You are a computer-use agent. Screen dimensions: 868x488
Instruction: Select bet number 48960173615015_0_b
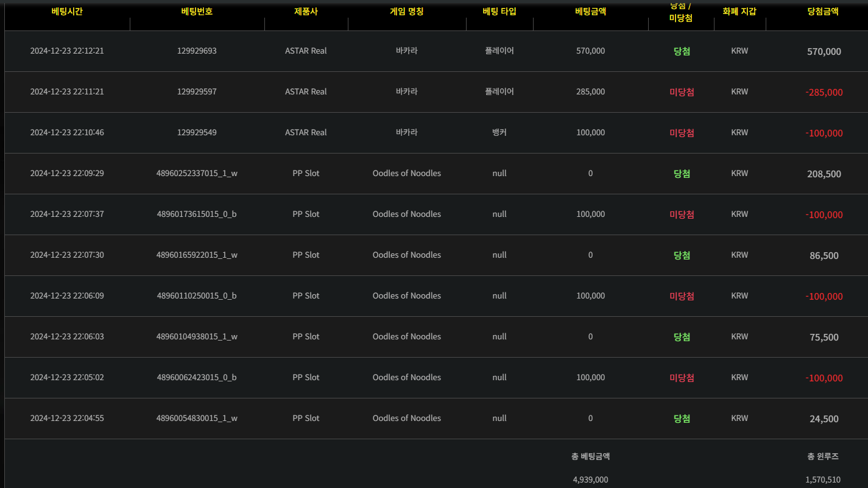[x=197, y=214]
